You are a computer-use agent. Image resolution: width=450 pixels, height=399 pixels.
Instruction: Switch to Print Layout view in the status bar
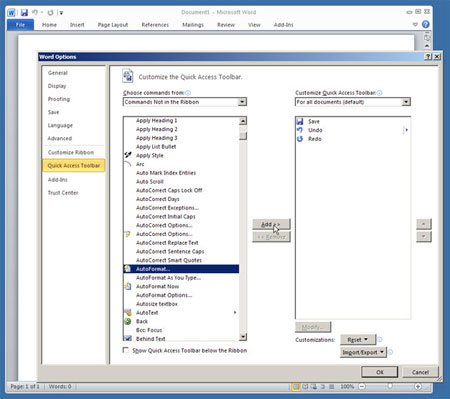(296, 387)
